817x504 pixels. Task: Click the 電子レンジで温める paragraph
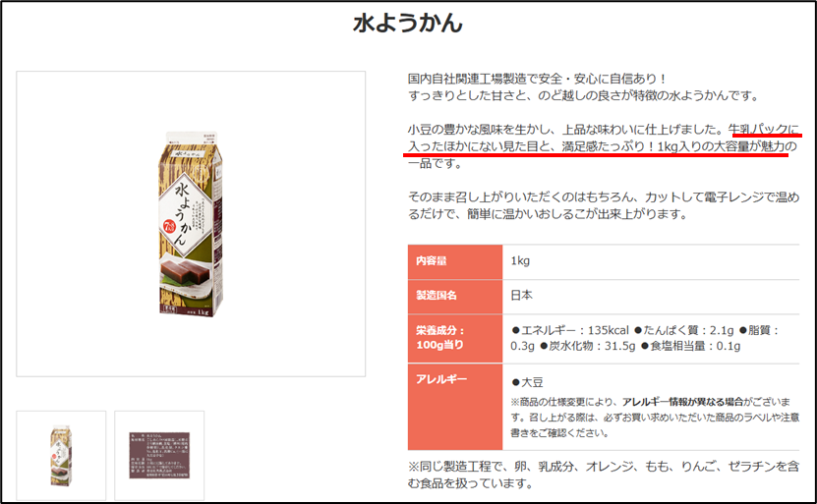point(604,205)
